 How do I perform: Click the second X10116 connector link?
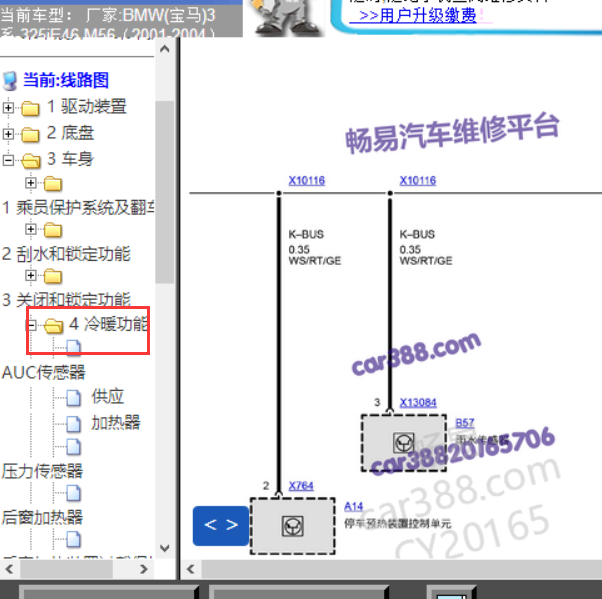click(x=418, y=181)
